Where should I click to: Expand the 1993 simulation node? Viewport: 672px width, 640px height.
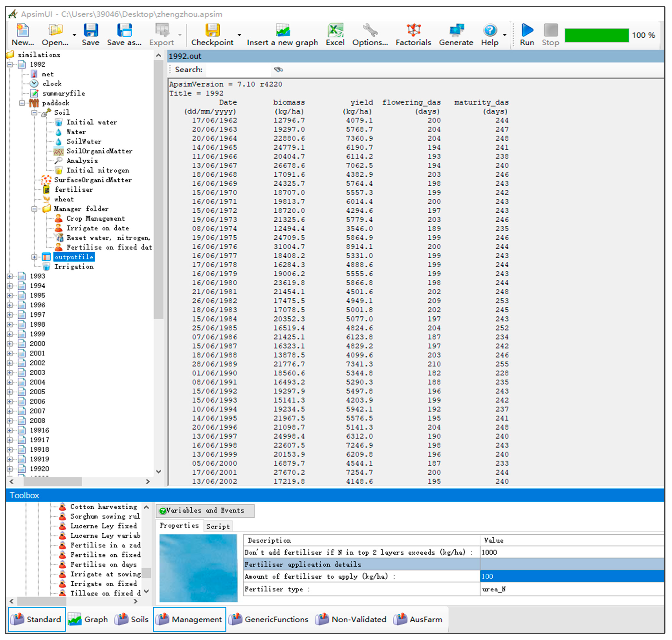10,276
